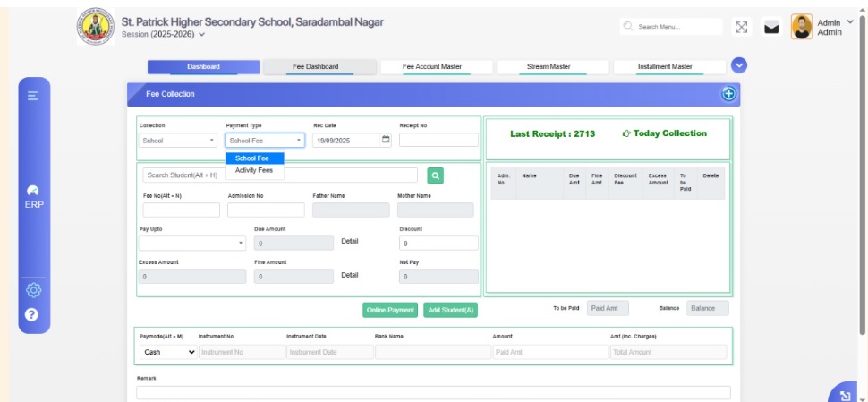Click the Today Collection link
Screen dimensions: 868x402
664,134
